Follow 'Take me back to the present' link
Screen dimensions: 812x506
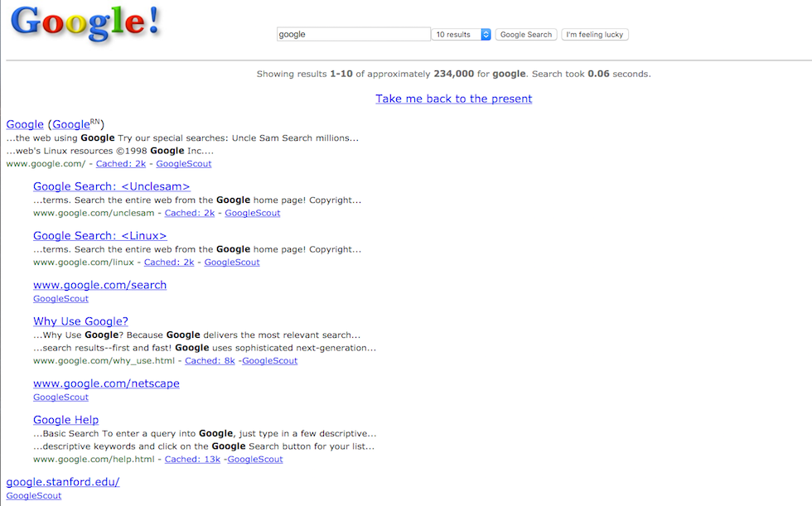[x=453, y=99]
